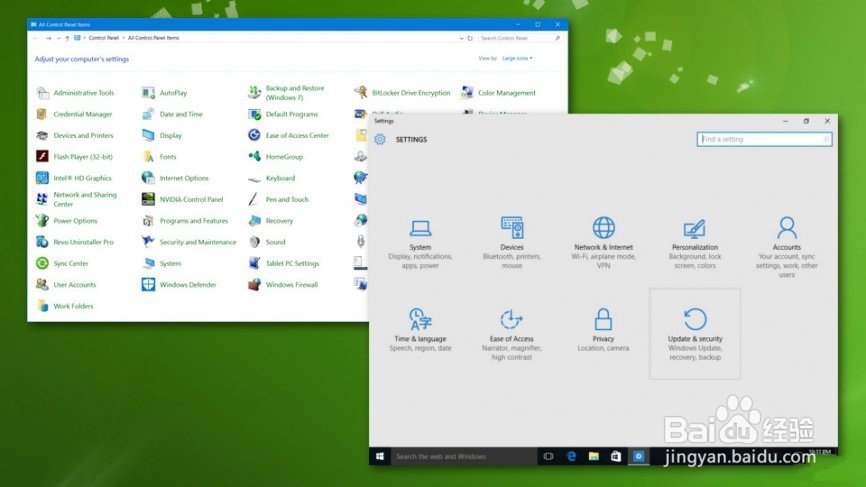Click Security and Maintenance link
The image size is (866, 487).
point(198,242)
